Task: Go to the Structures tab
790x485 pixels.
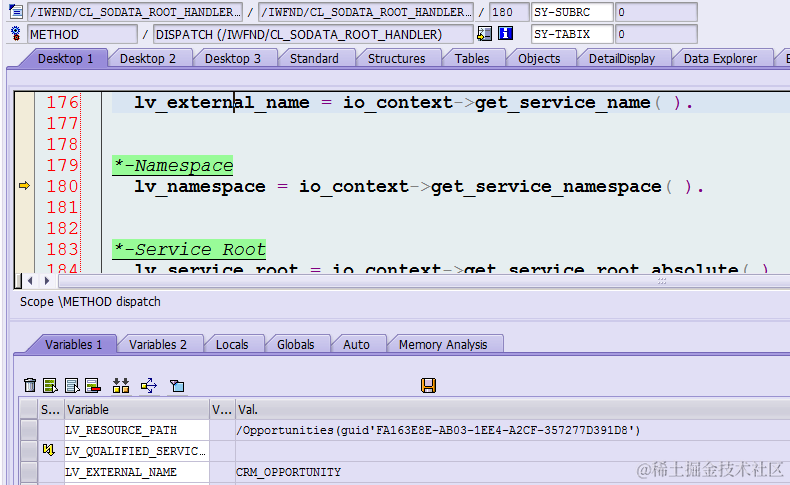Action: coord(397,58)
